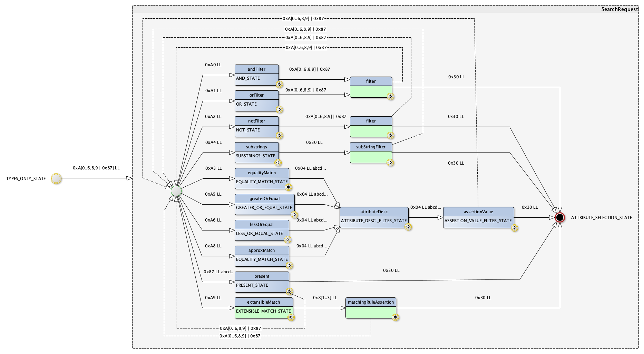The height and width of the screenshot is (354, 644).
Task: Select the TYPES_ONLY_STATE initial state circle
Action: (56, 179)
